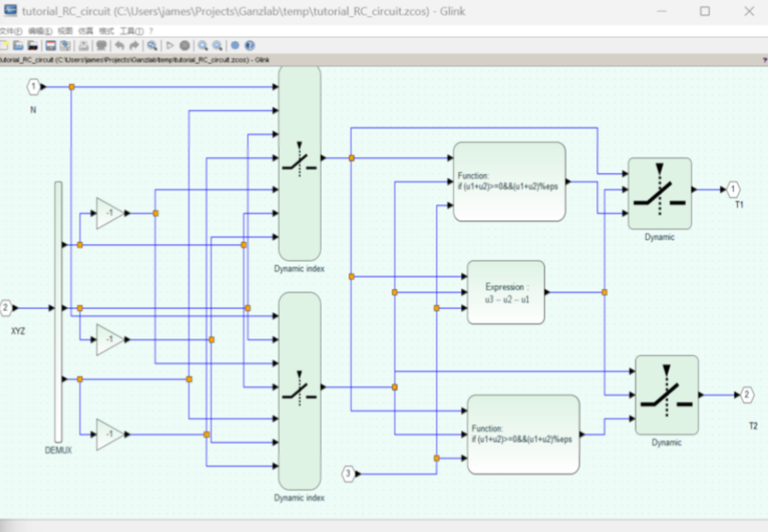Screen dimensions: 768x532
Task: Select the top -1 gain block
Action: pos(109,213)
